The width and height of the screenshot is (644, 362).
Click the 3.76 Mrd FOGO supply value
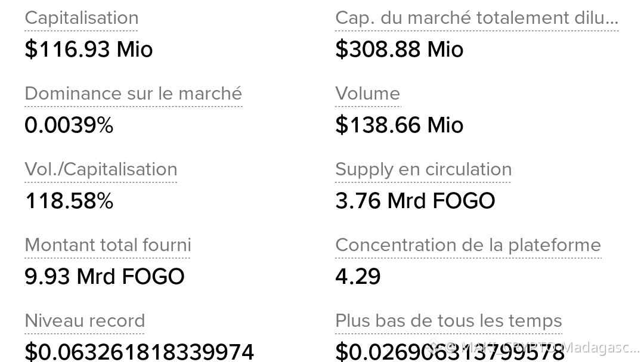(415, 201)
